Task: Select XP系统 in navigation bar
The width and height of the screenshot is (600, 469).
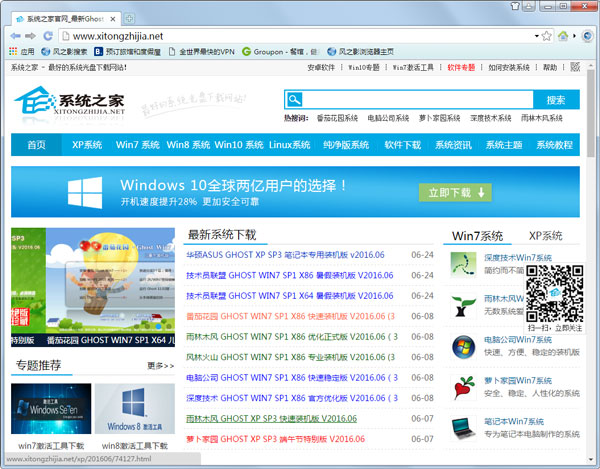Action: (87, 145)
